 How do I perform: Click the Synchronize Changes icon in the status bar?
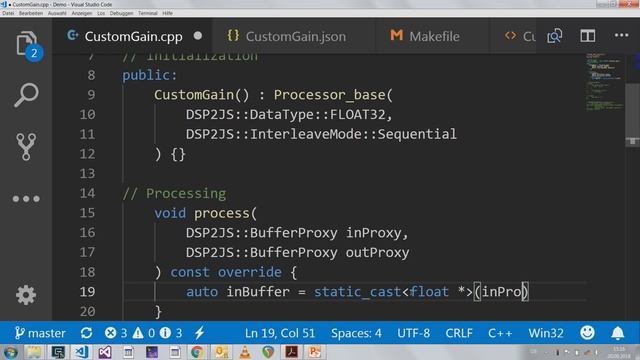pos(86,333)
